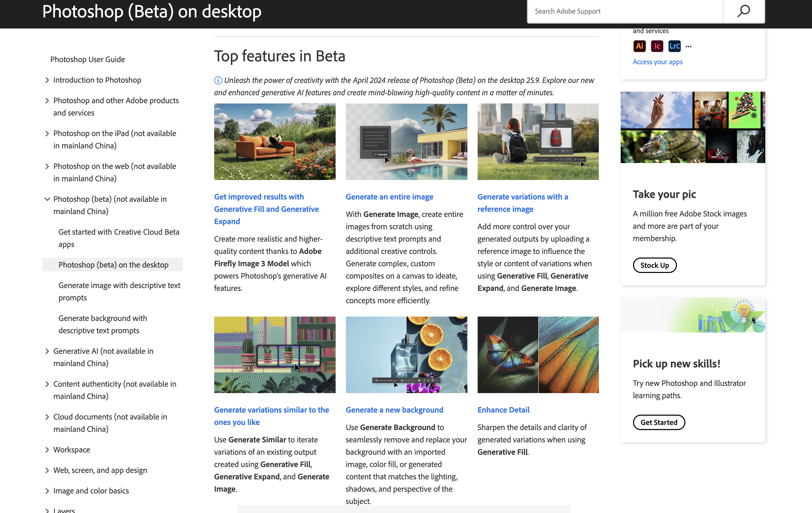812x513 pixels.
Task: Open Generate background with descriptive text prompts
Action: (103, 325)
